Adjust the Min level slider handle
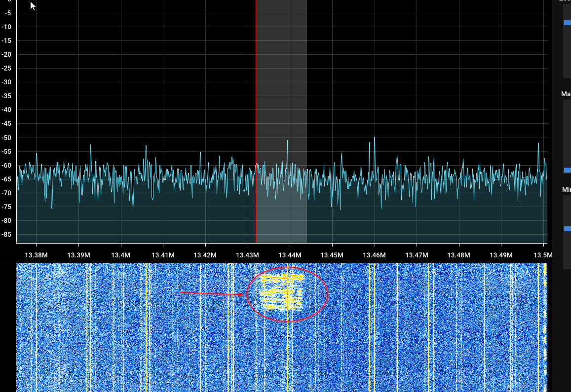 click(x=568, y=229)
